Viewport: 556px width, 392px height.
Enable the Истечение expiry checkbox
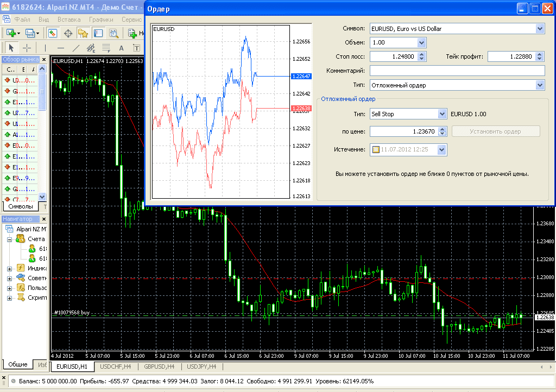(x=376, y=149)
